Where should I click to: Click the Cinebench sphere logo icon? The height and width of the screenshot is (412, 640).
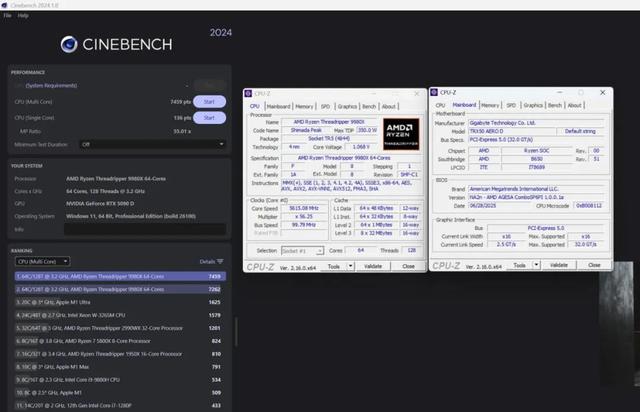69,44
